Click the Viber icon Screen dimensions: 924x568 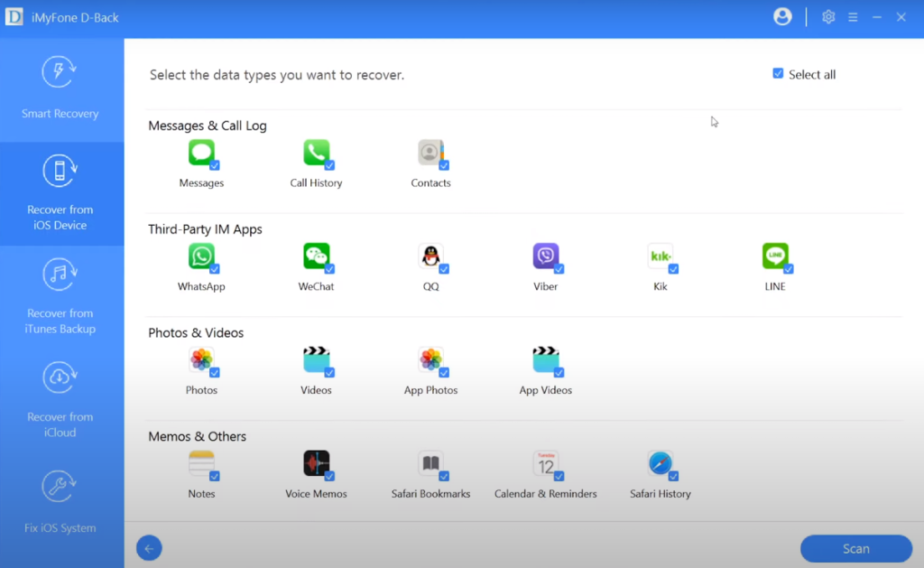pos(545,256)
